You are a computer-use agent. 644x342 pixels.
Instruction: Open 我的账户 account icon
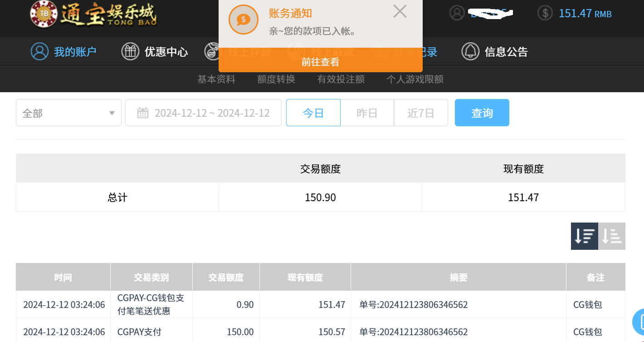[39, 51]
